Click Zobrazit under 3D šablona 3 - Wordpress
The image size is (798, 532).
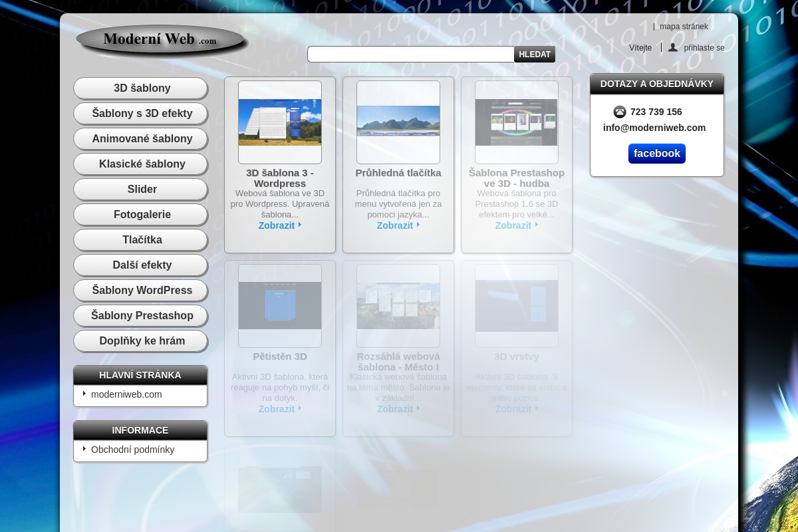tap(280, 225)
